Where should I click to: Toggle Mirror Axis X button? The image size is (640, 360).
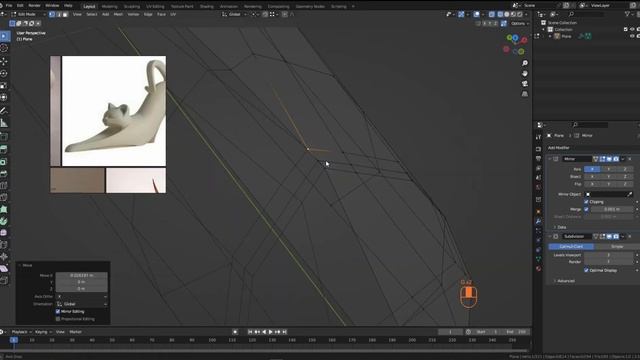(x=592, y=169)
